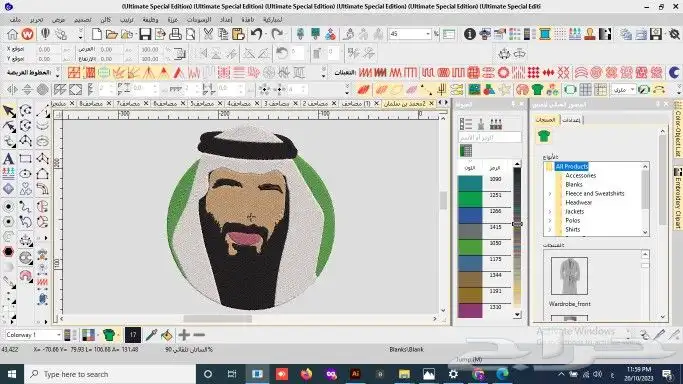Open the تحرير menu
Image resolution: width=683 pixels, height=384 pixels.
(x=37, y=20)
